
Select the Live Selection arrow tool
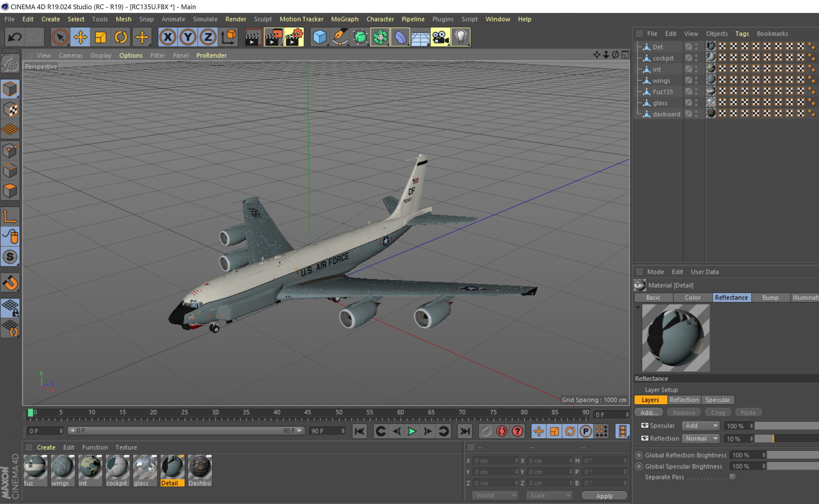point(60,37)
